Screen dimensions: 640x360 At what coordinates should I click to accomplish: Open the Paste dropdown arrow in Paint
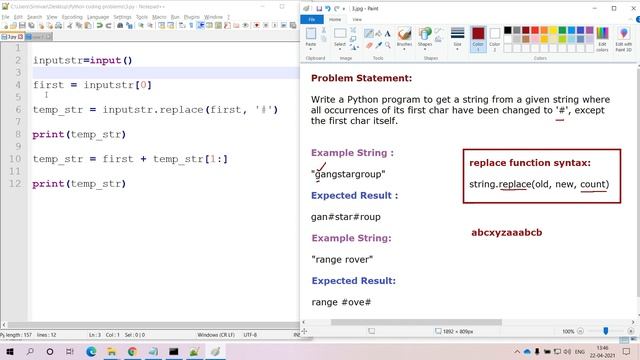click(x=311, y=49)
